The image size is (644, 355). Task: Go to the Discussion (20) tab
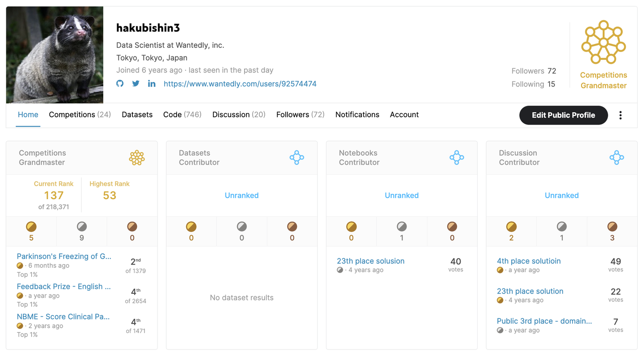coord(239,115)
